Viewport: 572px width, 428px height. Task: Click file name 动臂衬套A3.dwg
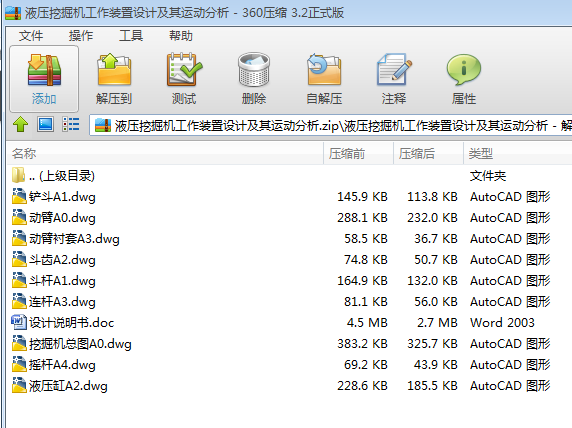point(74,239)
